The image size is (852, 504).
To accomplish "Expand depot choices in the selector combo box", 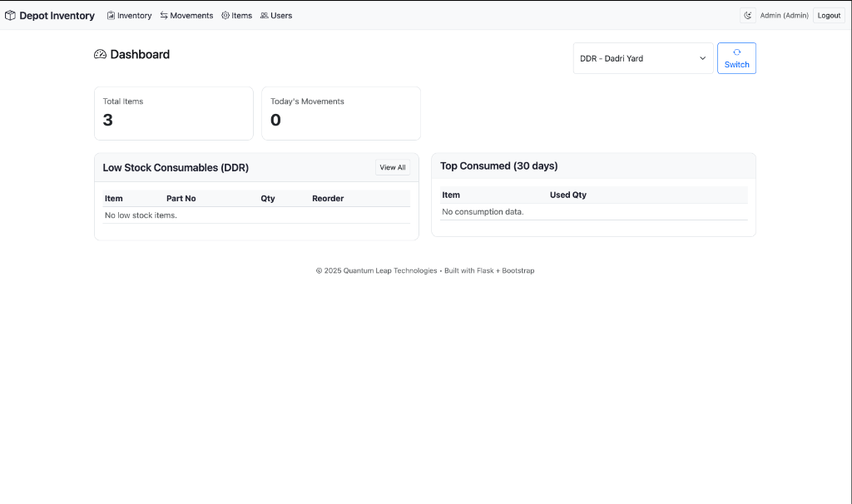I will tap(642, 58).
